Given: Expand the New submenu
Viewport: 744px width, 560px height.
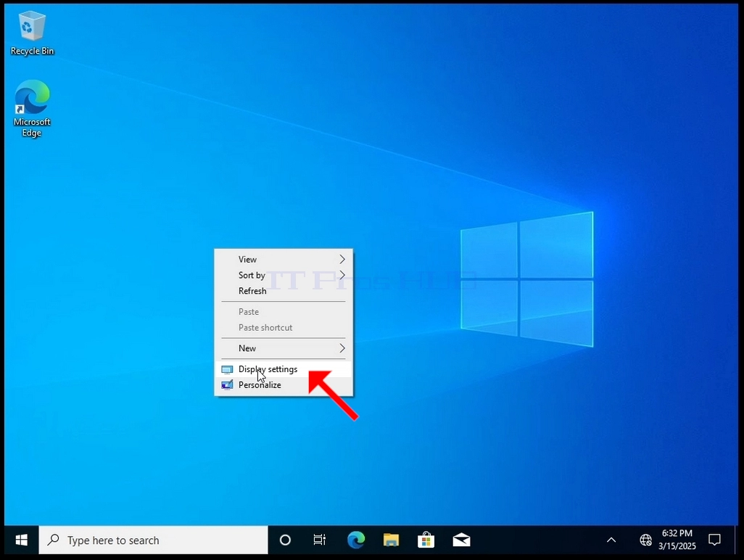Looking at the screenshot, I should pos(284,348).
